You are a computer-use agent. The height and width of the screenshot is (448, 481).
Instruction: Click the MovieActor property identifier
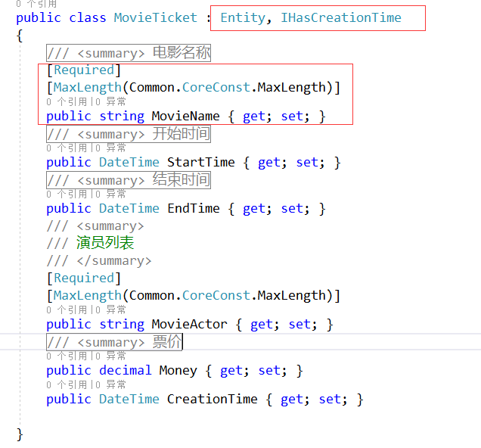coord(189,325)
